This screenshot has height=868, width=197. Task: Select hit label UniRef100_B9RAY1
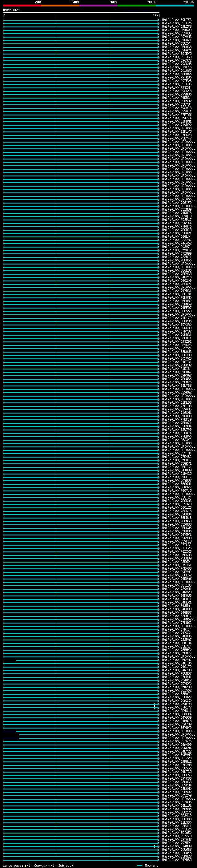coord(177,50)
